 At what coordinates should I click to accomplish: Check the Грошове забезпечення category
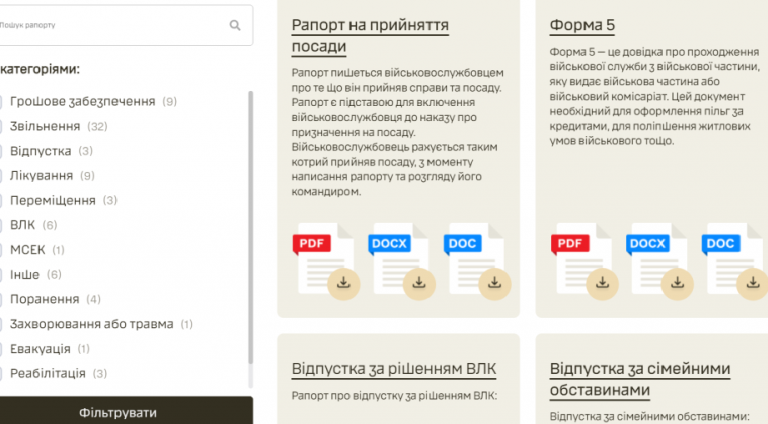(x=0, y=102)
